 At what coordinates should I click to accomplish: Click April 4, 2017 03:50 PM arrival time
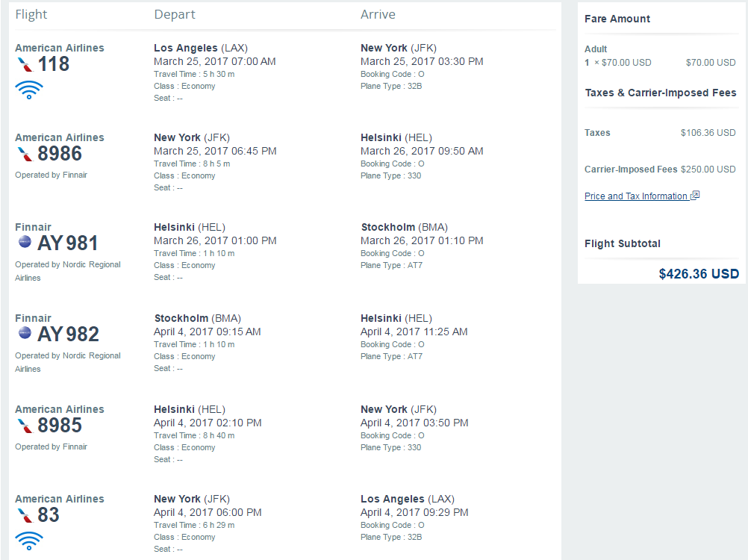click(414, 423)
